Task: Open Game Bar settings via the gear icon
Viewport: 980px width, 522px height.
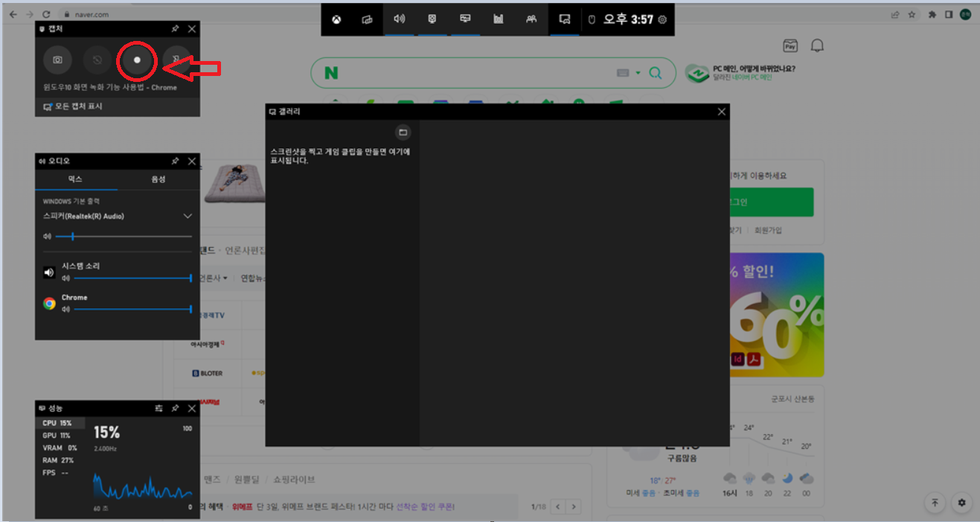Action: 662,20
